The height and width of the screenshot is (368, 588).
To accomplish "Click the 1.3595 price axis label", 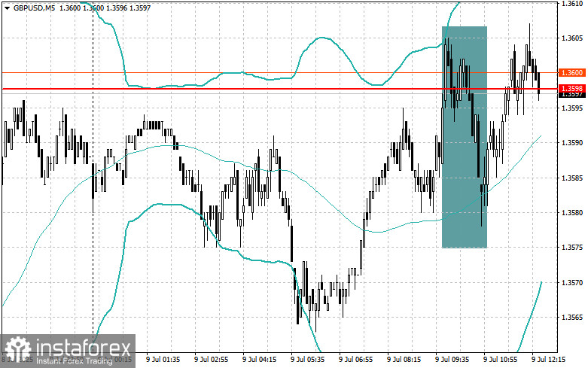I will tap(572, 108).
